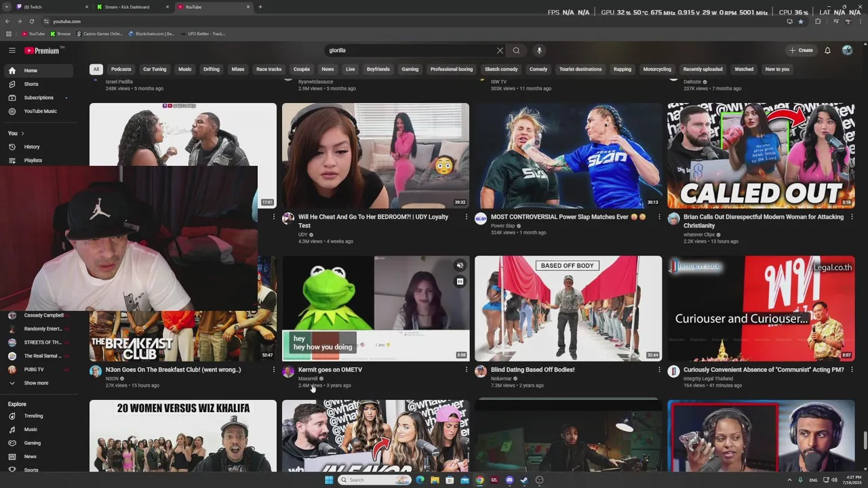This screenshot has height=488, width=868.
Task: Switch to Stream - Kick Dashboard tab
Action: pyautogui.click(x=133, y=7)
